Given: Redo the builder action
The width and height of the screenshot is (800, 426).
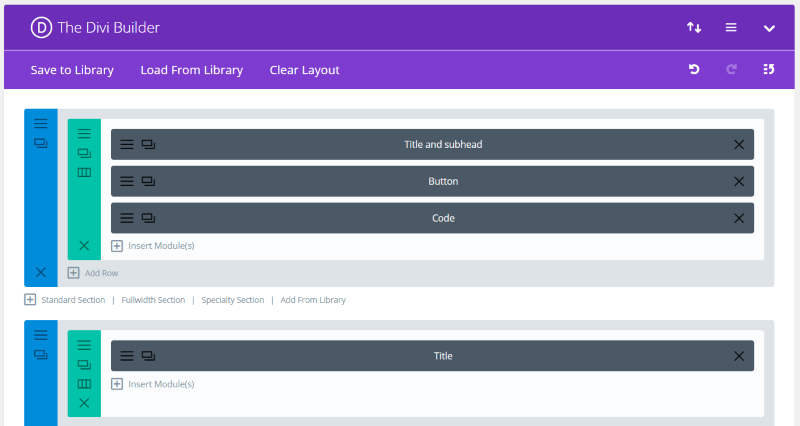Looking at the screenshot, I should tap(732, 69).
